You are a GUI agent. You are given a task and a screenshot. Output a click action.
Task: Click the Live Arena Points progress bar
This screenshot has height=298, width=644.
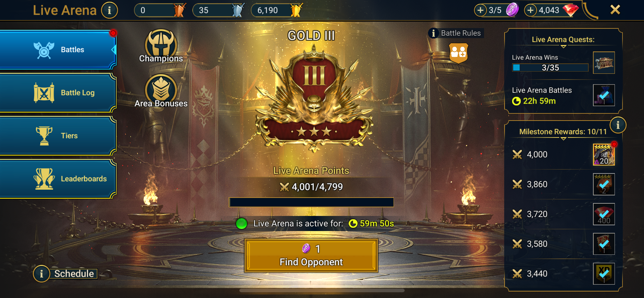point(311,202)
